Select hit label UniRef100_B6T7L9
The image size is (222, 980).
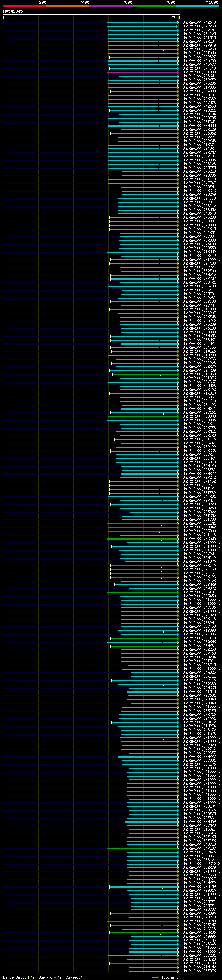[199, 179]
